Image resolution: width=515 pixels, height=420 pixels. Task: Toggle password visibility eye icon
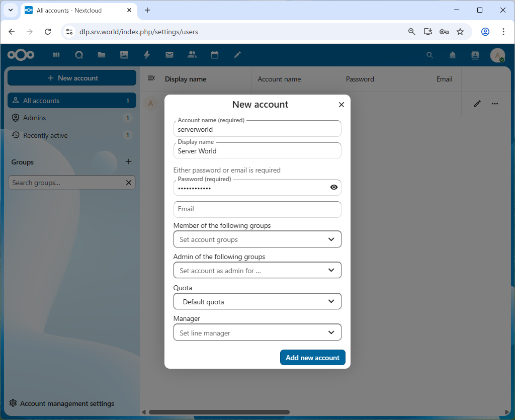click(x=334, y=187)
